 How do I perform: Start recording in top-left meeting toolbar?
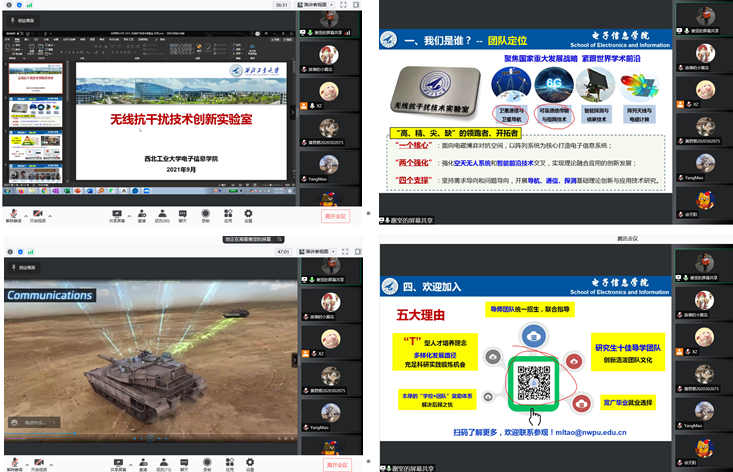pos(206,212)
